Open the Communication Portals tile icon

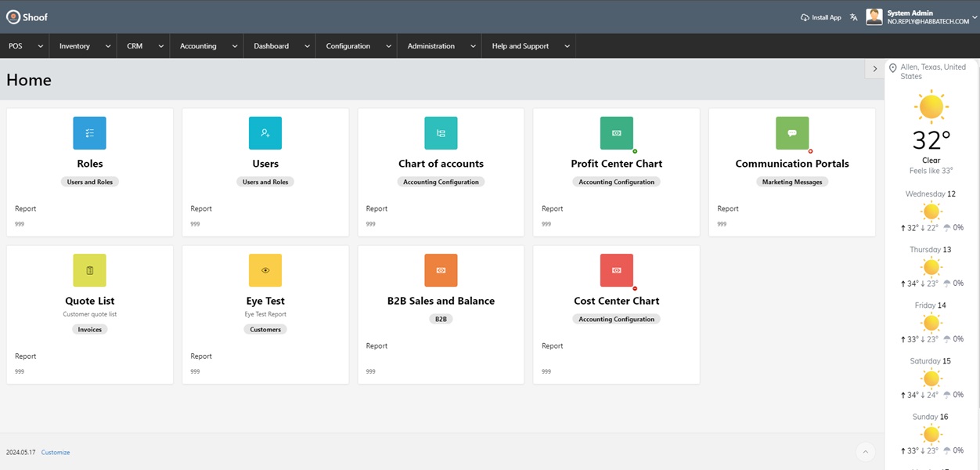click(x=792, y=133)
